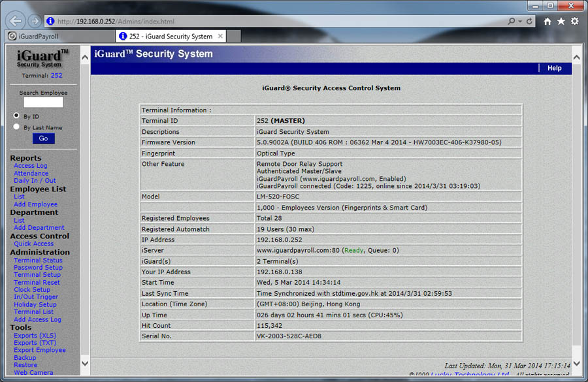This screenshot has height=382, width=588.
Task: Open a new blank tab button
Action: [x=234, y=37]
